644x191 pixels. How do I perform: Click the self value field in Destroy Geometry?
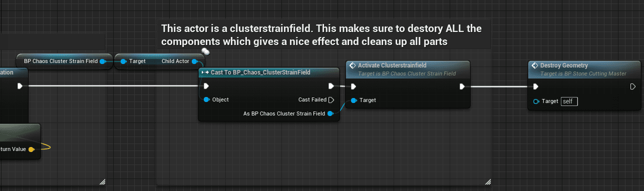pos(569,101)
